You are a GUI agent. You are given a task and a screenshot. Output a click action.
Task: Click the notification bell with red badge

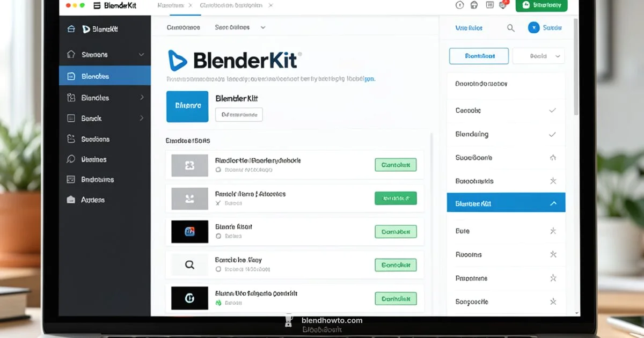[x=502, y=5]
